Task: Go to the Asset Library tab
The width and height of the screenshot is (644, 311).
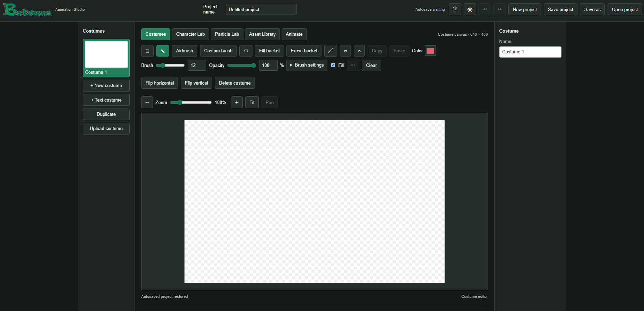Action: [262, 34]
